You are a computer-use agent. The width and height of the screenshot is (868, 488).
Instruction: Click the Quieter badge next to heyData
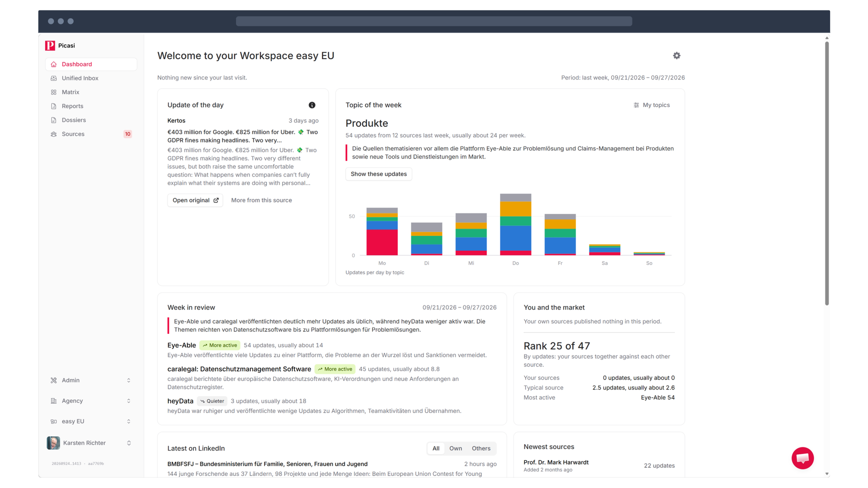tap(212, 401)
